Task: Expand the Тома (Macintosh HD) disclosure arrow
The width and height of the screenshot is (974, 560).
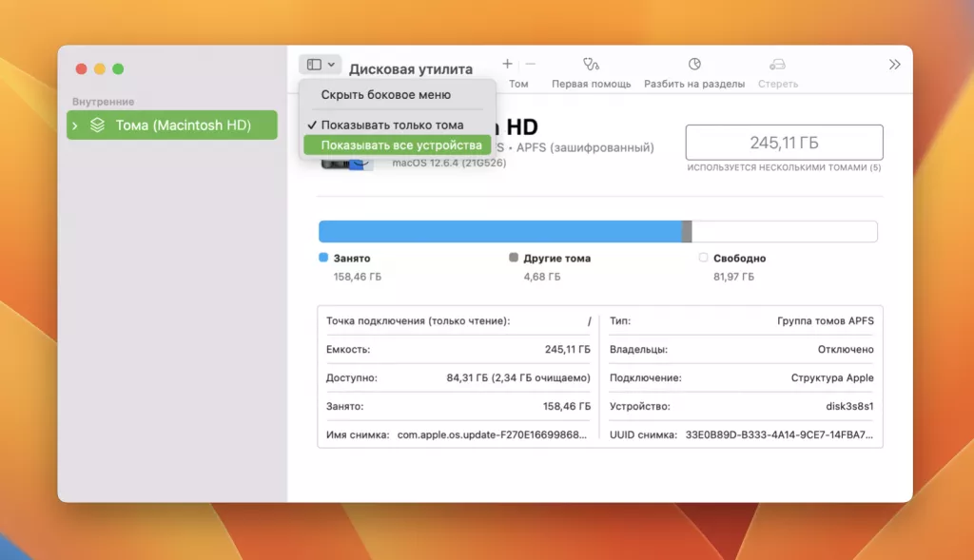Action: [x=74, y=125]
